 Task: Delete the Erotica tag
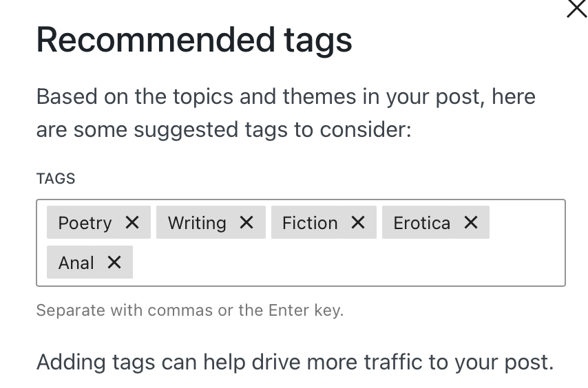tap(471, 222)
